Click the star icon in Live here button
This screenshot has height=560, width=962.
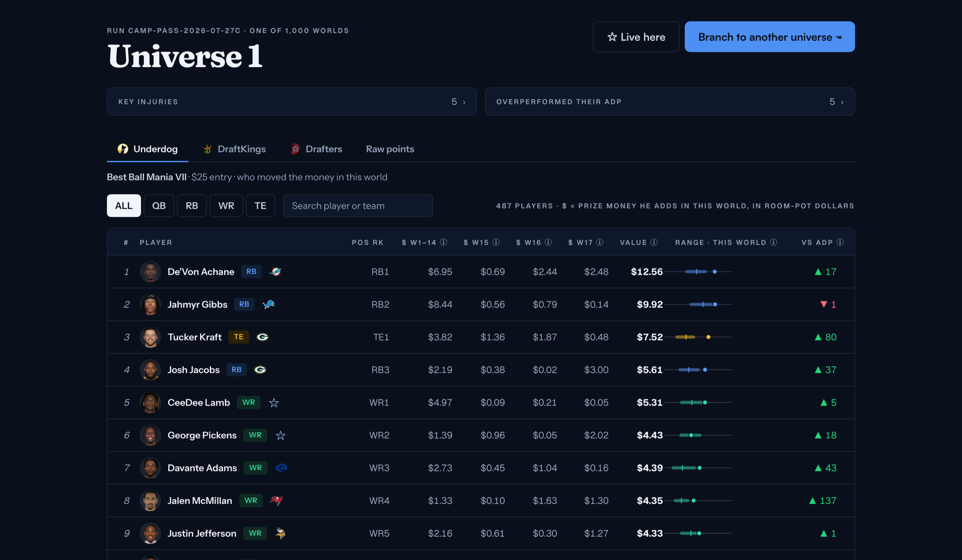tap(612, 37)
